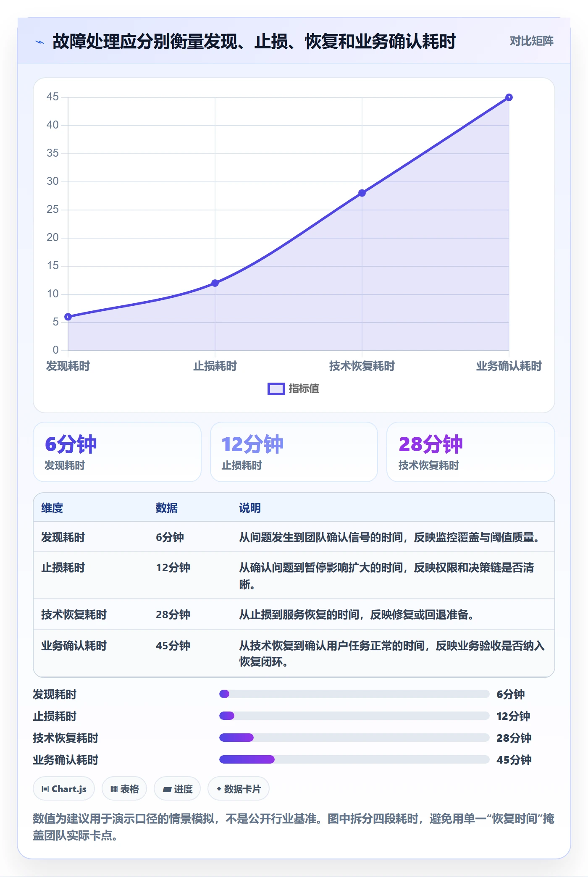Select the 数据卡片 tag chip

pyautogui.click(x=239, y=789)
